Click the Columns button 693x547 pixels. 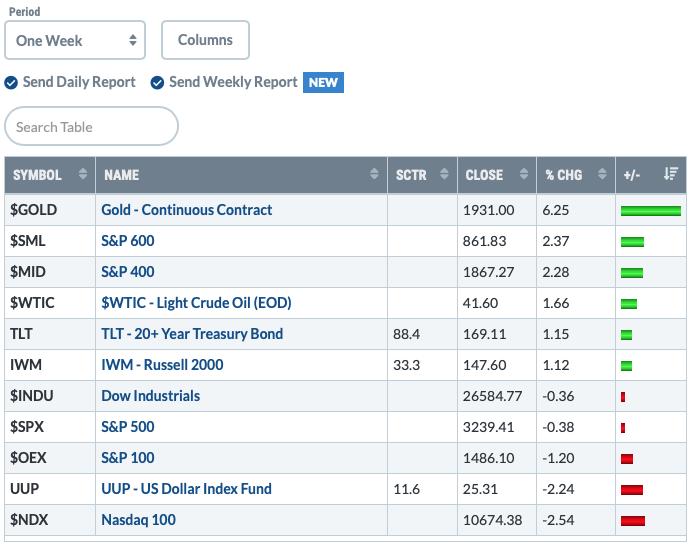205,40
